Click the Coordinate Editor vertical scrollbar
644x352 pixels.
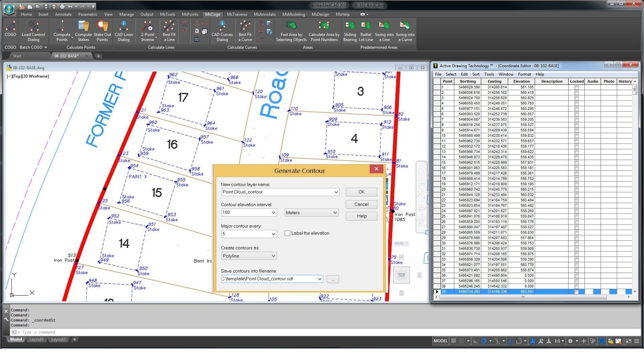pyautogui.click(x=635, y=90)
